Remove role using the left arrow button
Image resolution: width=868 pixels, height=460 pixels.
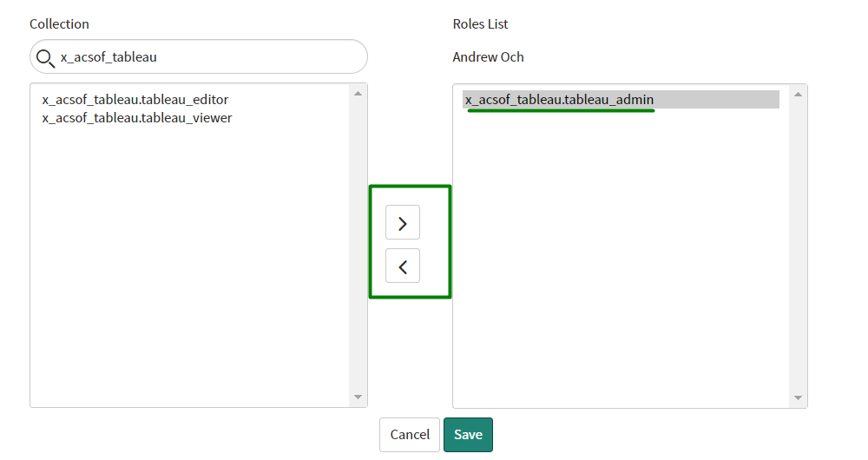point(402,266)
